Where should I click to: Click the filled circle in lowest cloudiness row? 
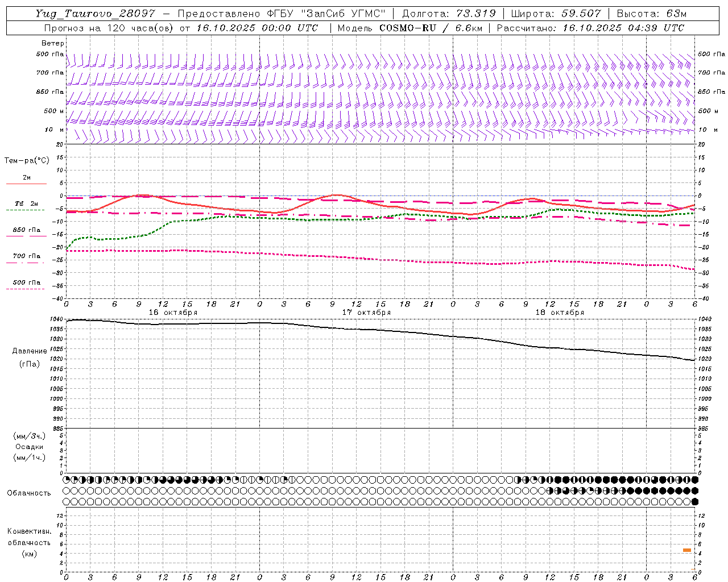pos(694,502)
